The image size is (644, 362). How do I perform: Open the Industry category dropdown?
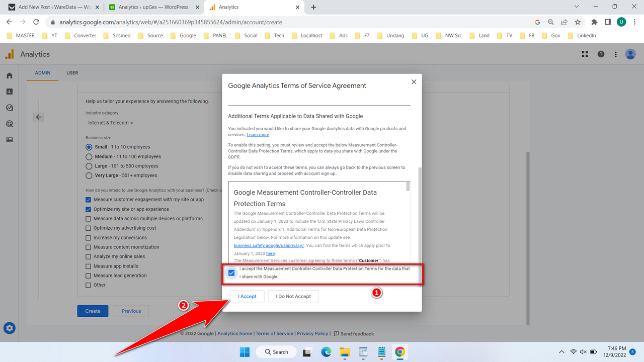tap(110, 123)
